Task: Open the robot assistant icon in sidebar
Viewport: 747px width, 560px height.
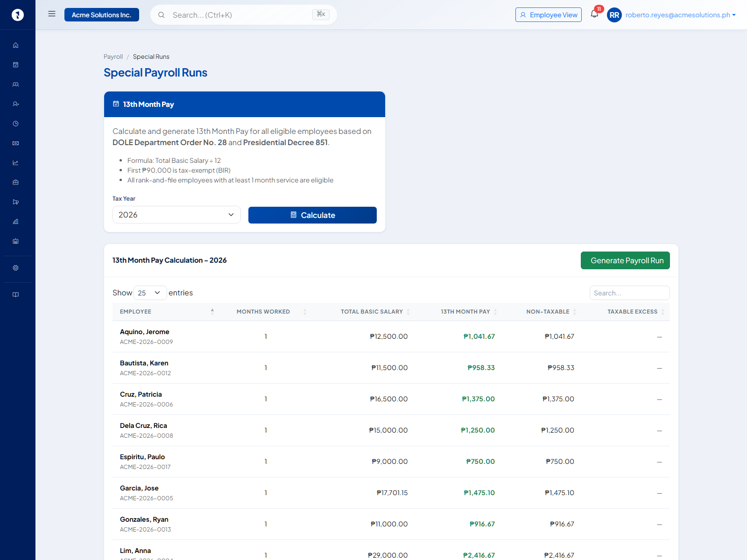Action: coord(15,241)
